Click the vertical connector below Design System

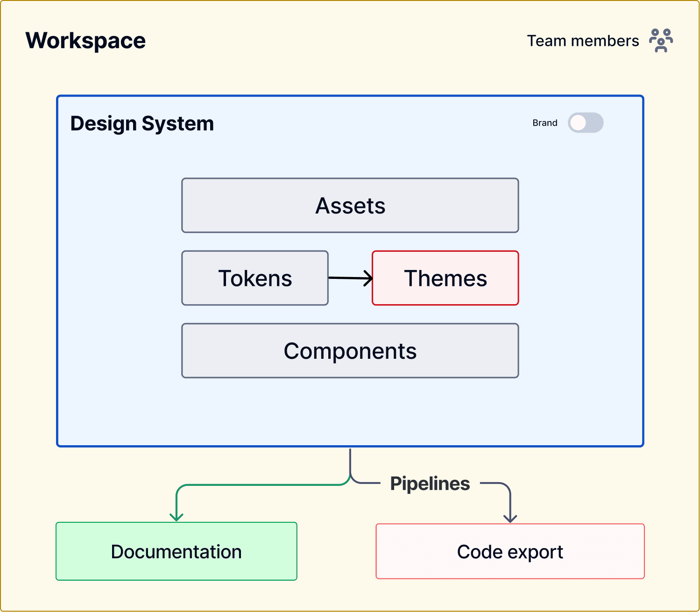click(x=350, y=463)
